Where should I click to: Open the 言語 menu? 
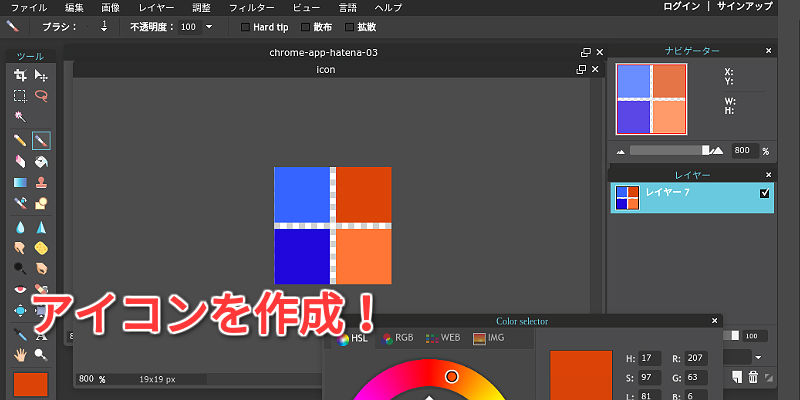(x=348, y=8)
